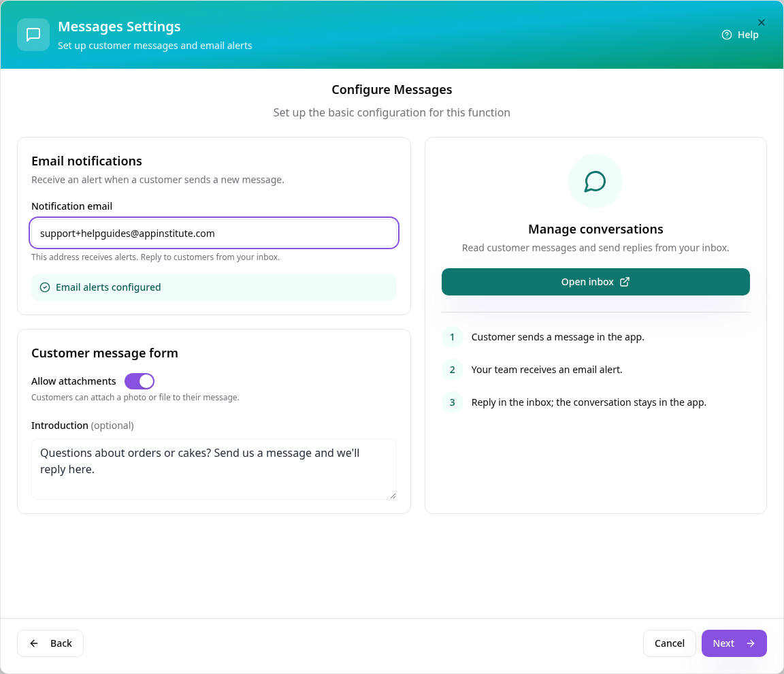Click 'Email alerts configured' status text
This screenshot has height=674, width=784.
[x=108, y=287]
